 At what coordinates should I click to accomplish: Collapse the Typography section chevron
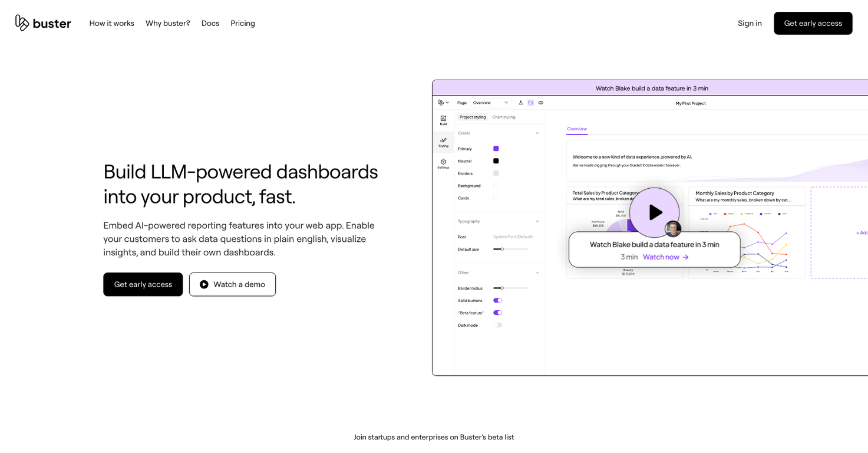tap(537, 221)
